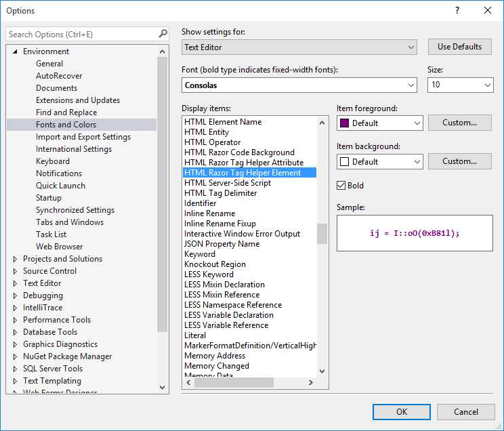Expand the Debugging node
504x431 pixels.
[15, 295]
